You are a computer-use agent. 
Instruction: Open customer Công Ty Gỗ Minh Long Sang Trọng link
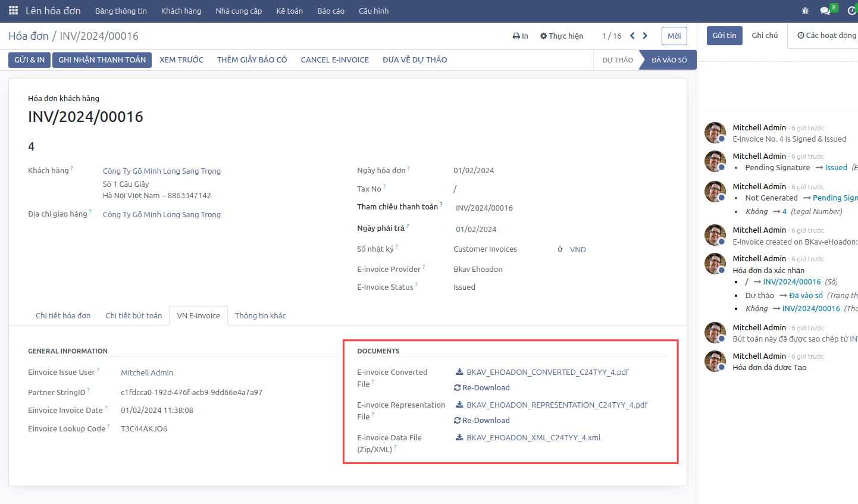pyautogui.click(x=161, y=171)
